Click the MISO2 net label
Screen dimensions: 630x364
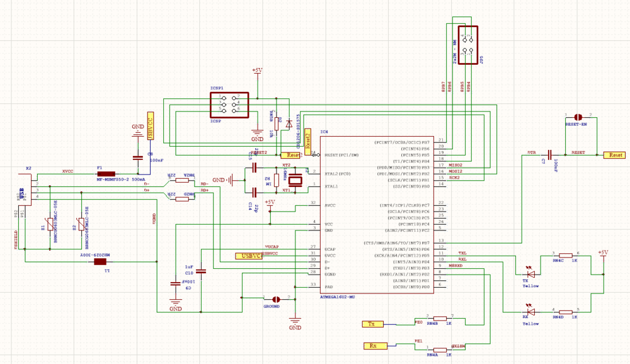pyautogui.click(x=455, y=164)
